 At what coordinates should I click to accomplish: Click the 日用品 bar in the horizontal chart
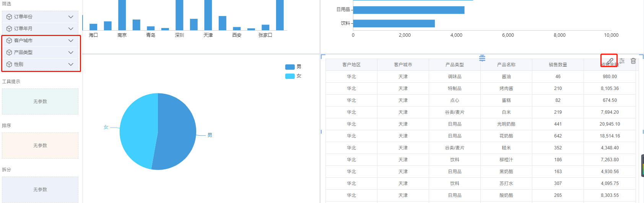point(408,10)
